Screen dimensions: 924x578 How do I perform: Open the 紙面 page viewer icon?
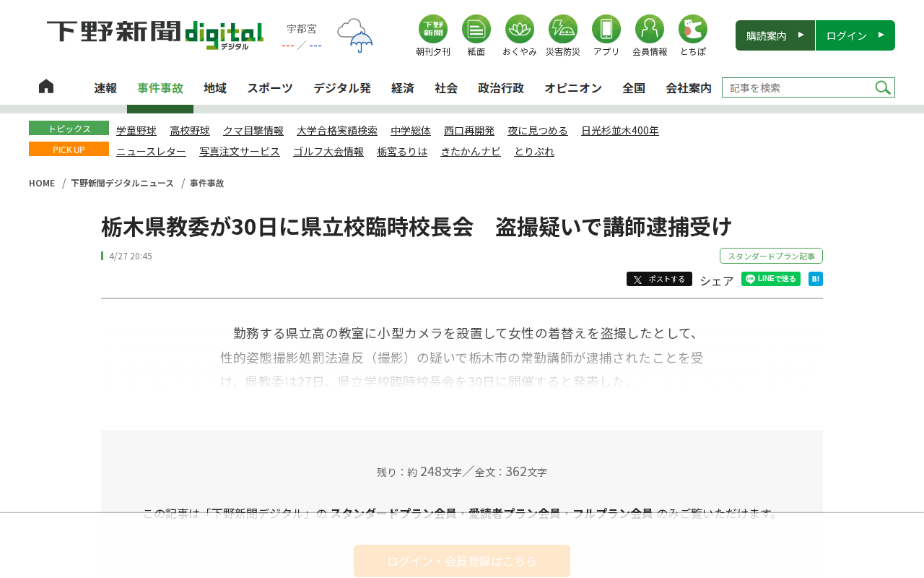[476, 35]
